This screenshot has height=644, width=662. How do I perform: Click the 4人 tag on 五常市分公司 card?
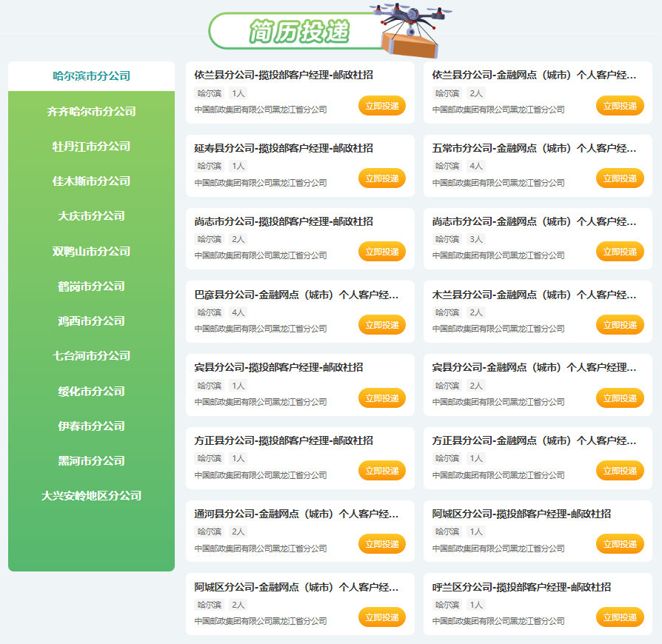pos(476,166)
